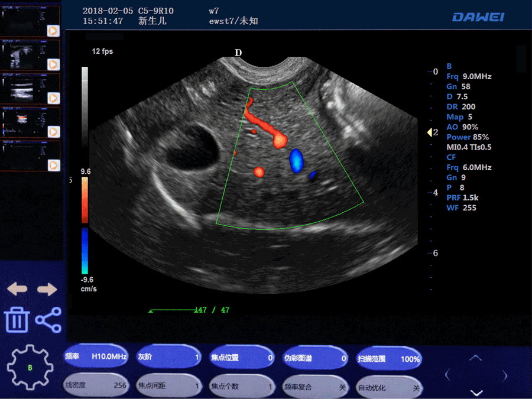The height and width of the screenshot is (399, 532).
Task: Play the color Doppler clip in the fourth thumbnail
Action: click(x=53, y=132)
